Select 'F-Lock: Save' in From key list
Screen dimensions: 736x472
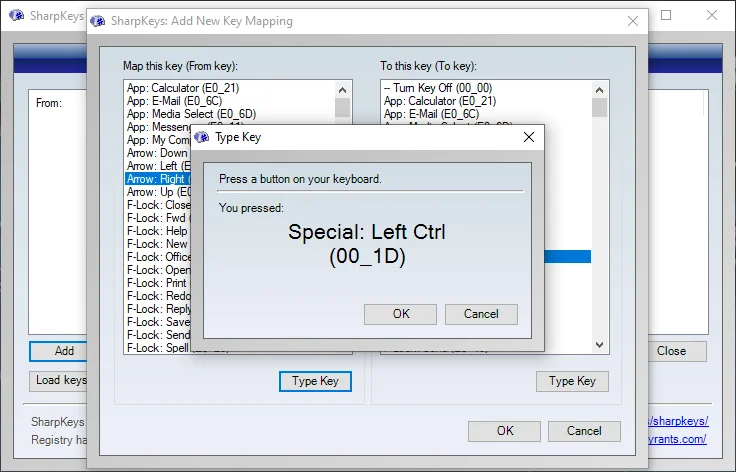pyautogui.click(x=158, y=322)
